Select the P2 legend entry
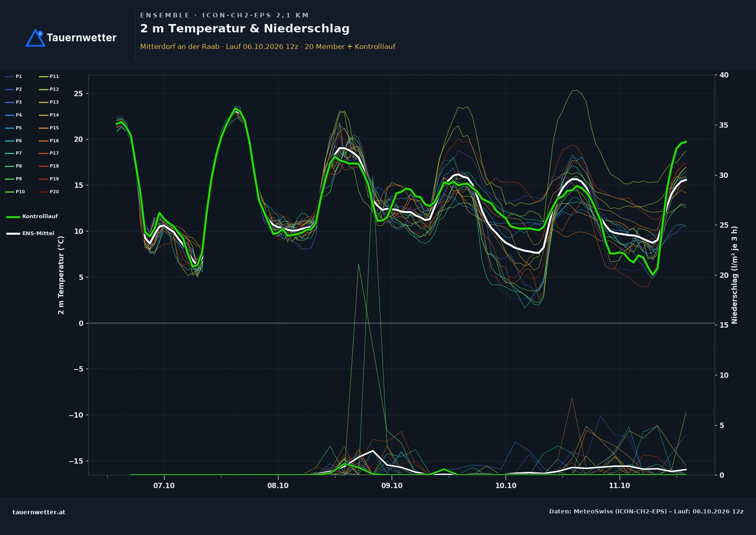756x535 pixels. pyautogui.click(x=14, y=89)
